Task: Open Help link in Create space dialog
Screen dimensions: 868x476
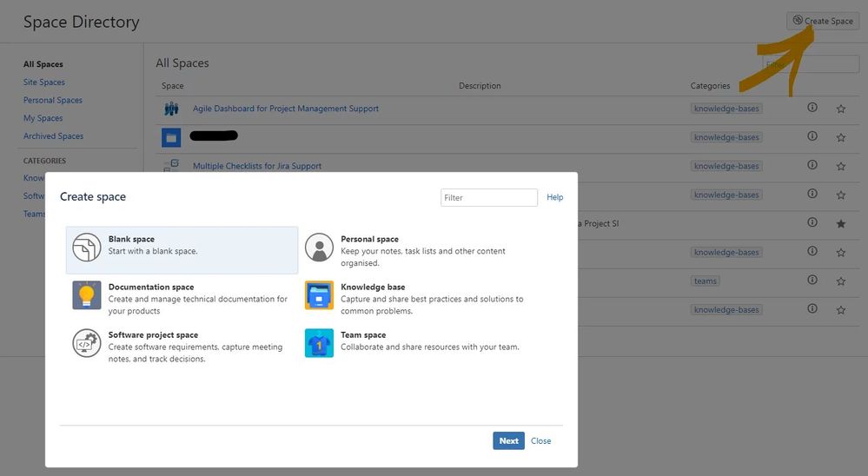Action: tap(554, 197)
